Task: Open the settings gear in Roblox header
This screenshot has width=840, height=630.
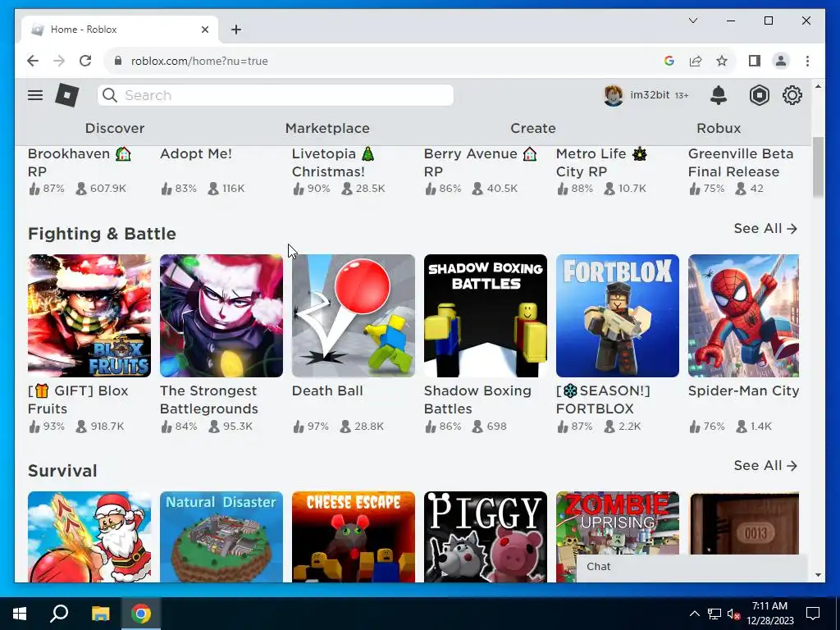Action: (x=792, y=95)
